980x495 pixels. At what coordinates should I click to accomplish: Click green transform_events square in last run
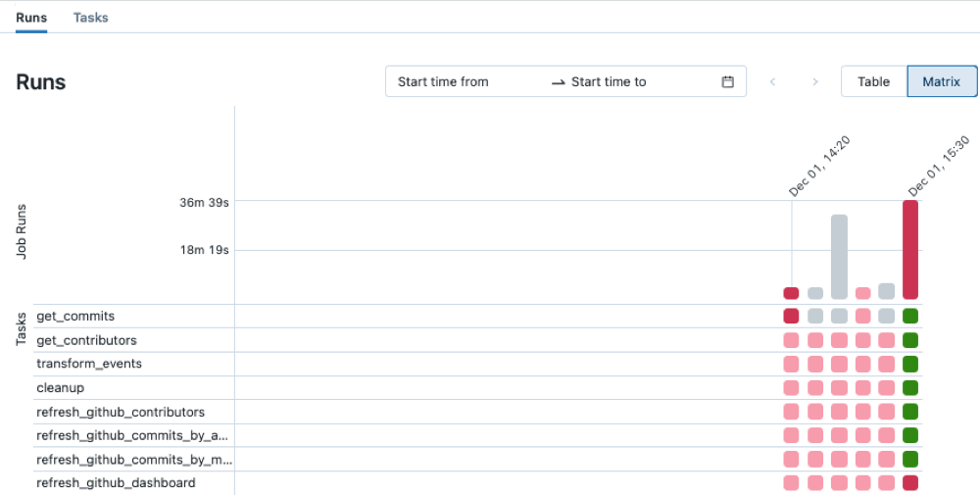click(910, 364)
